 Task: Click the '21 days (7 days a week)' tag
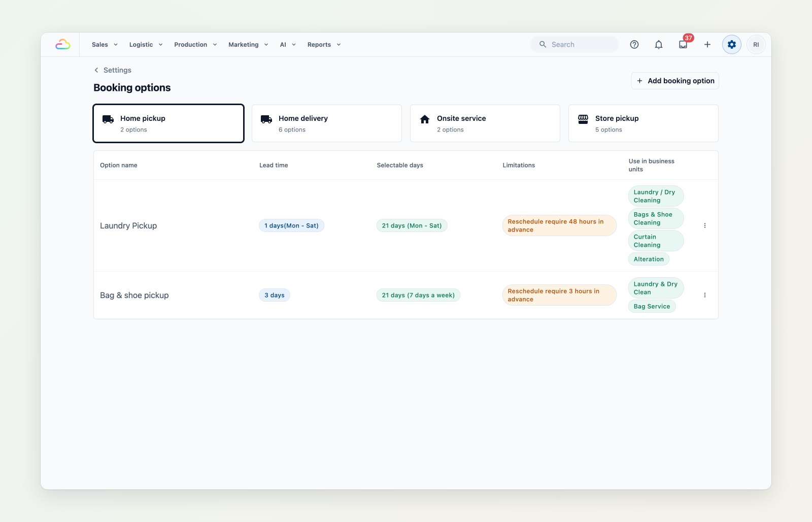(418, 295)
